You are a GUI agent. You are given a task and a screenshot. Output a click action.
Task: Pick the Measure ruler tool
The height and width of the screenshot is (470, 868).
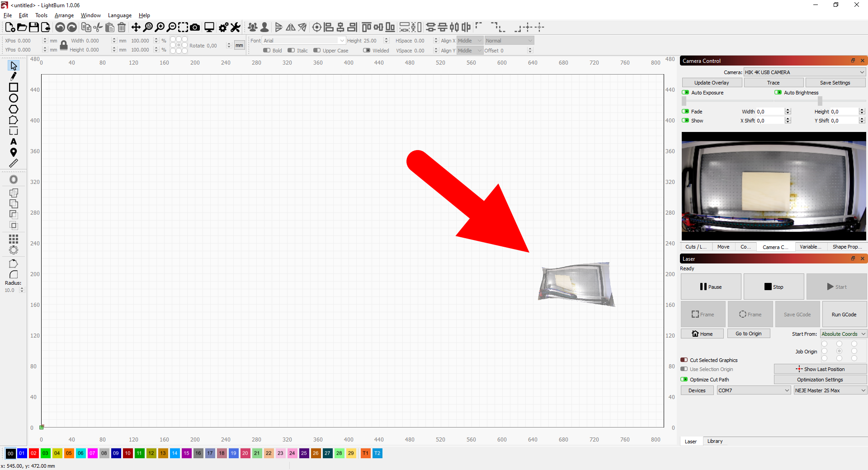[x=14, y=163]
